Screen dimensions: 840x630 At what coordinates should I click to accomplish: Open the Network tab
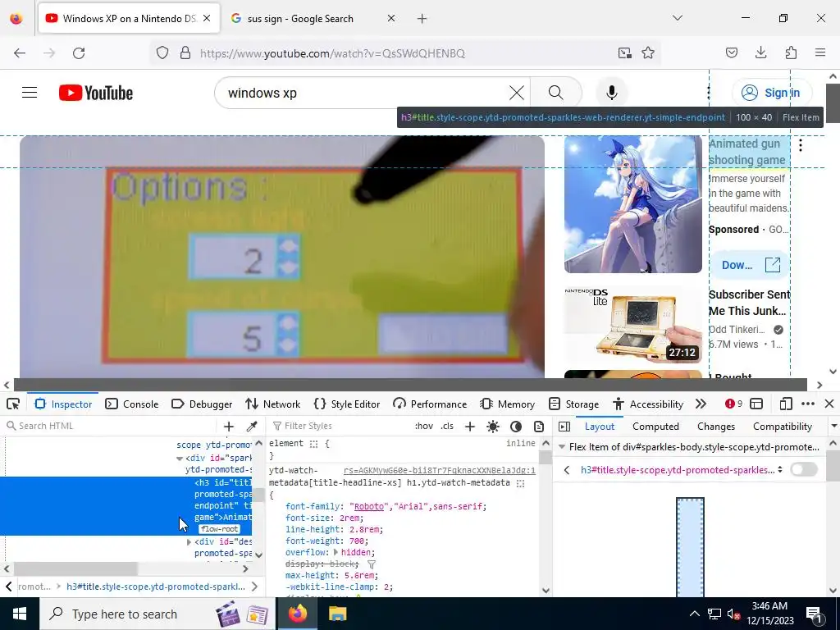tap(272, 404)
